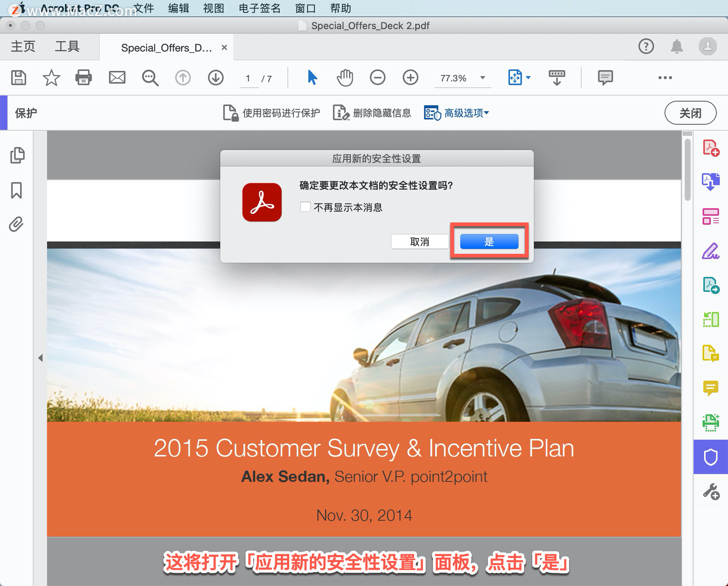Go to previous page arrow

point(183,78)
